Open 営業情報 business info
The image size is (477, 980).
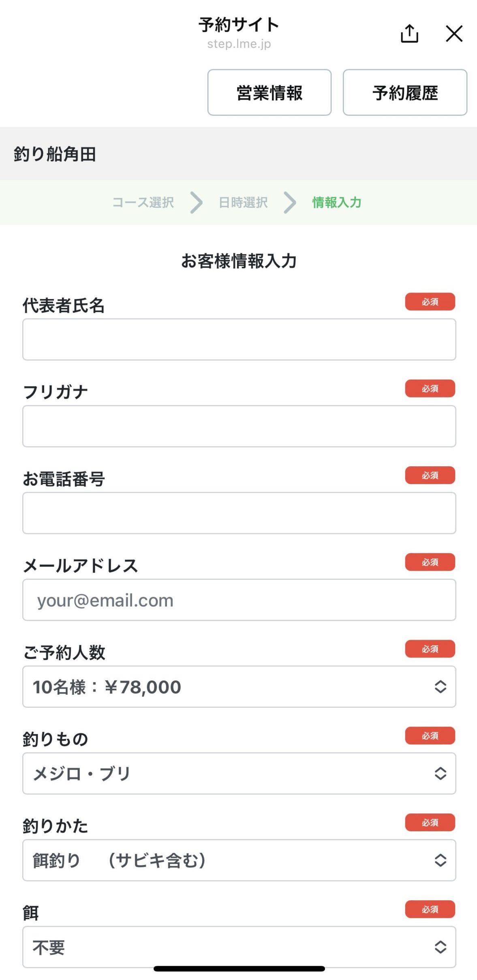point(269,92)
